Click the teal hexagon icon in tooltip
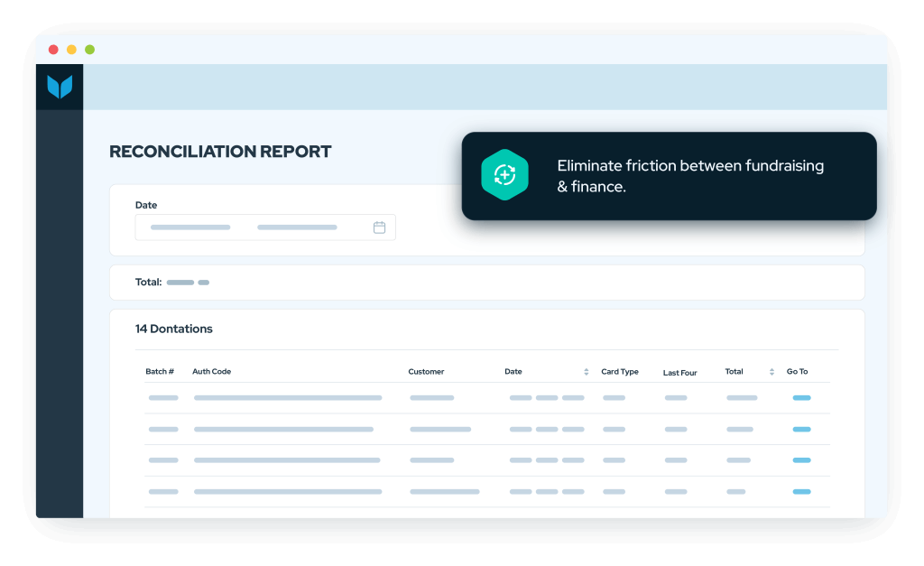 point(504,174)
